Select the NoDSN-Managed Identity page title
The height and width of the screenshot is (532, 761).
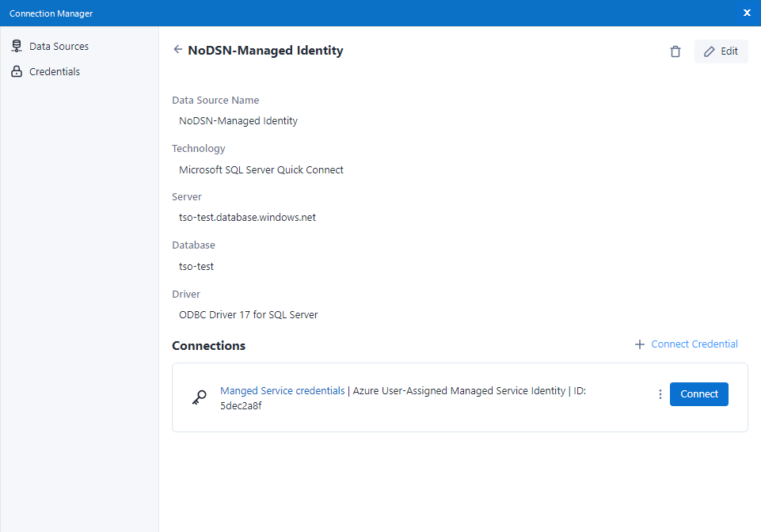265,51
